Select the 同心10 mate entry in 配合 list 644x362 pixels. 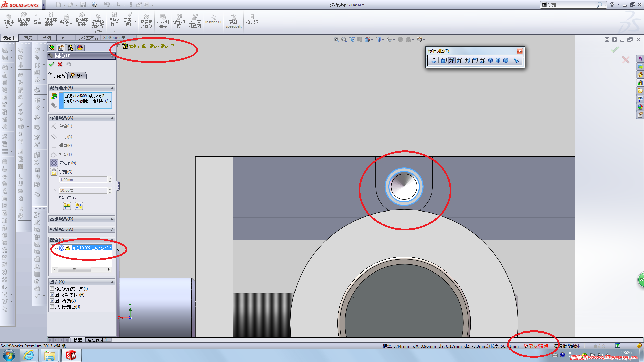92,248
